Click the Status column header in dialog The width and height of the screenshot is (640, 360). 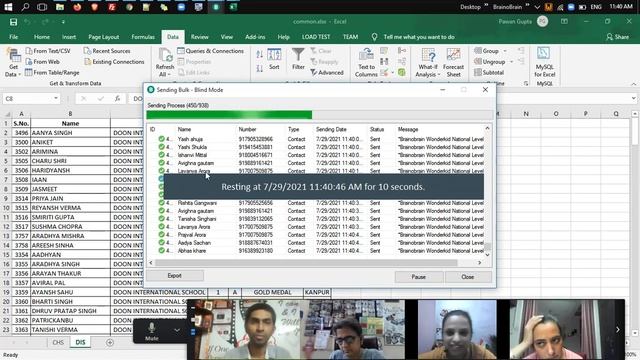click(377, 129)
